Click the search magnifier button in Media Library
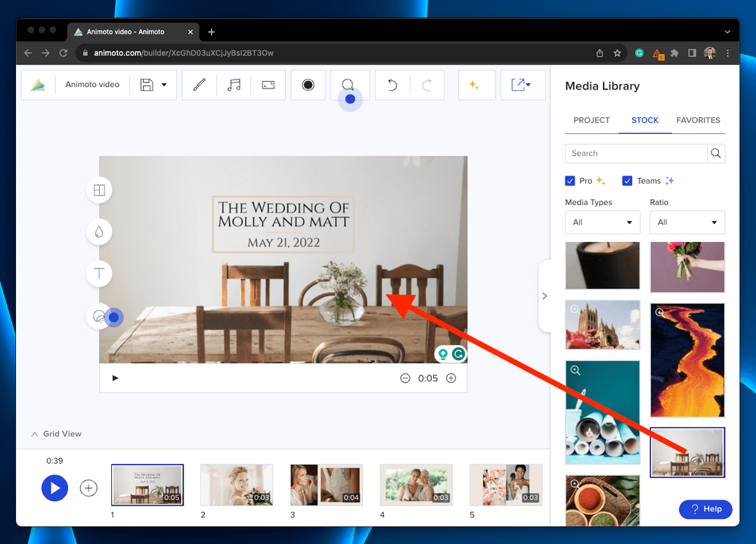 716,154
